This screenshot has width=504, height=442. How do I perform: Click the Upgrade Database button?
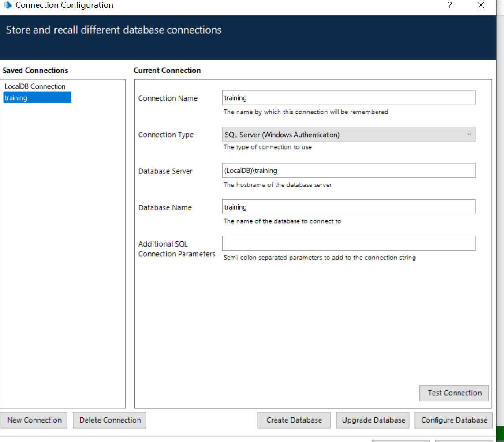click(373, 420)
